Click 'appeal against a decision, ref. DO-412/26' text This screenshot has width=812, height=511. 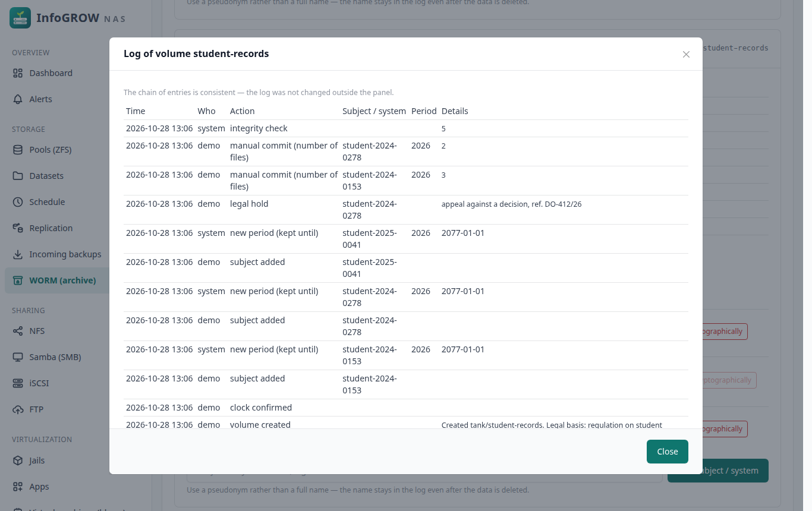click(511, 204)
